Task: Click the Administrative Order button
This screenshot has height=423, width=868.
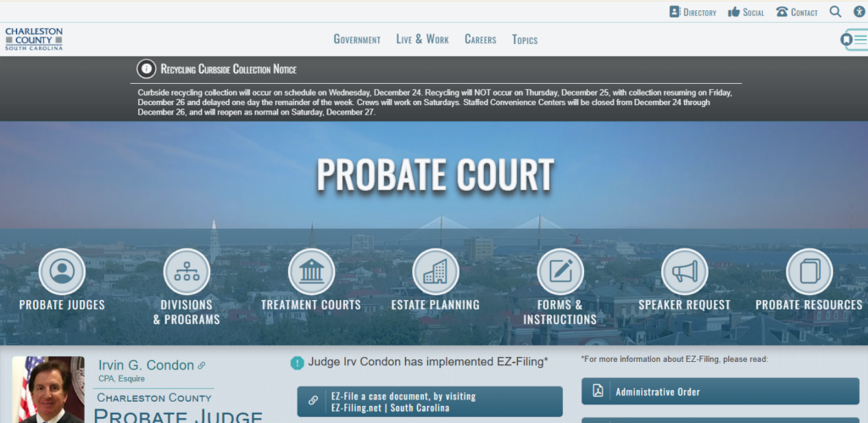Action: [x=721, y=392]
